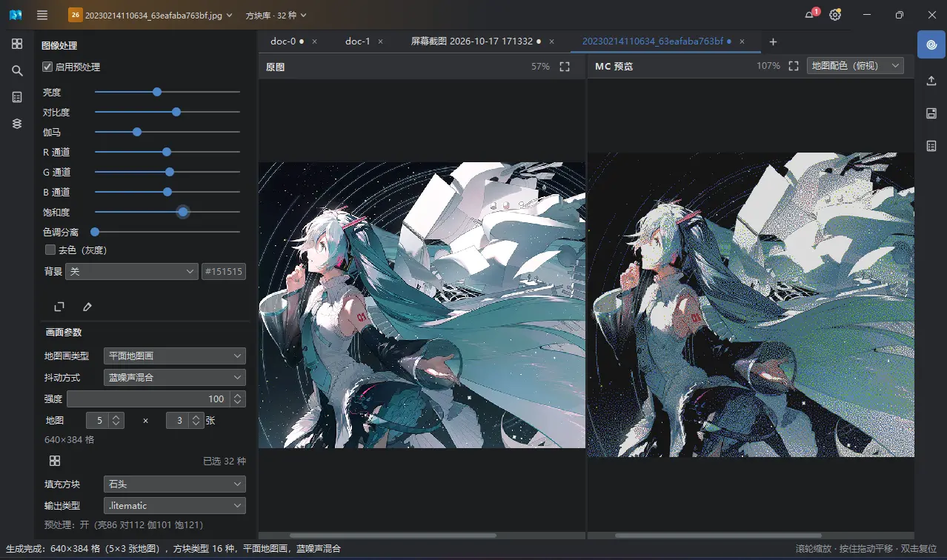The image size is (947, 560).
Task: Open the layers sidebar icon
Action: [17, 124]
